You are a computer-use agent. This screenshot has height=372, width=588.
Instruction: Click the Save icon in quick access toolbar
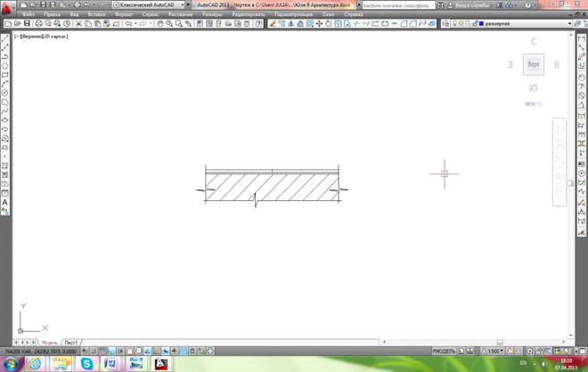tap(43, 4)
